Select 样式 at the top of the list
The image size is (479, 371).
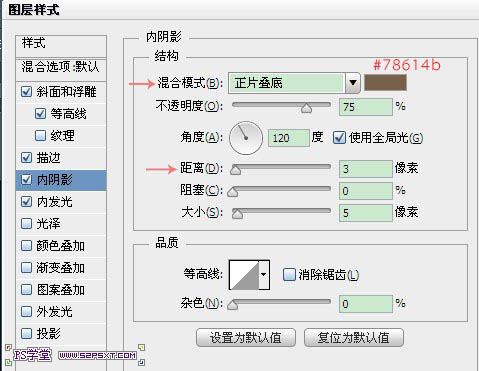34,43
